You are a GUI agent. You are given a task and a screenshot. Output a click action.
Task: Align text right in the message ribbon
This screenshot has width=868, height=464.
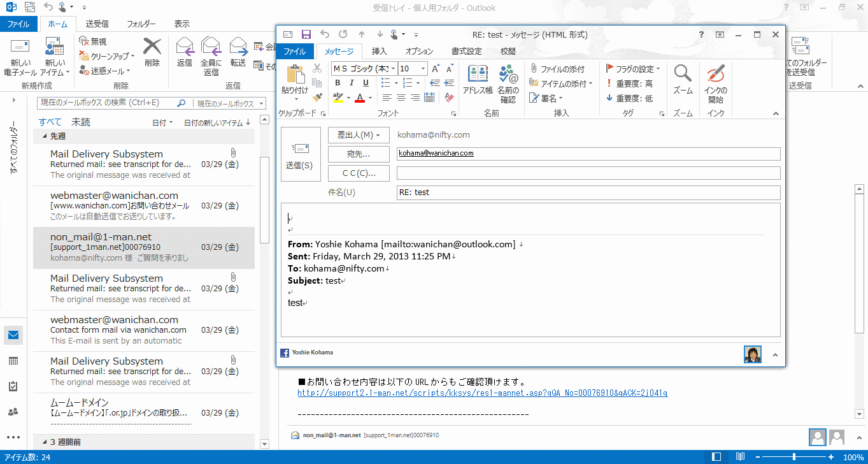[415, 98]
